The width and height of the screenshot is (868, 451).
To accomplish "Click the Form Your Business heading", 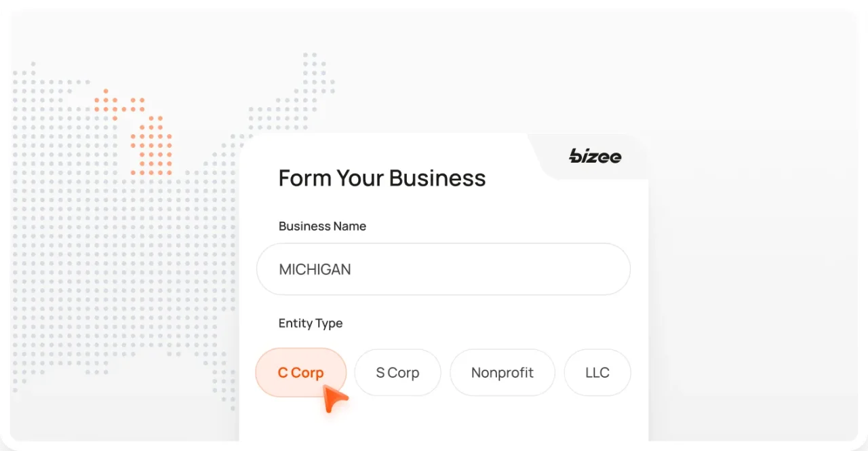I will coord(382,178).
